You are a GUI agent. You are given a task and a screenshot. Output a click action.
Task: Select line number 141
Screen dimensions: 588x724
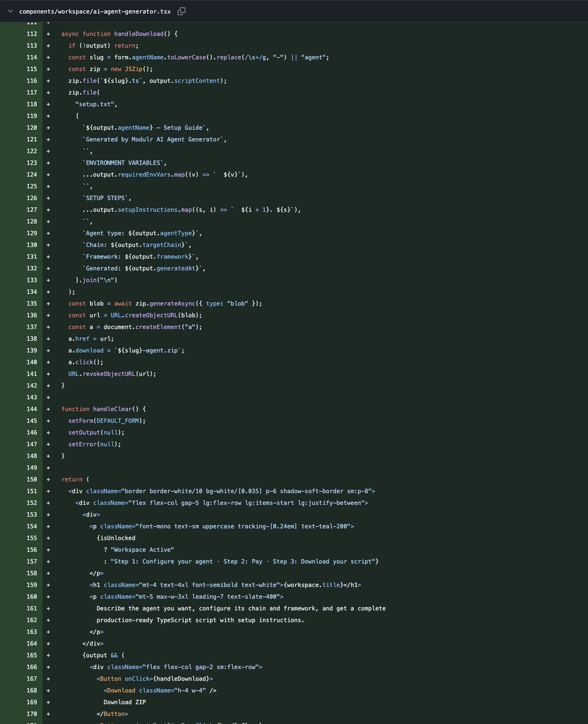pyautogui.click(x=32, y=374)
